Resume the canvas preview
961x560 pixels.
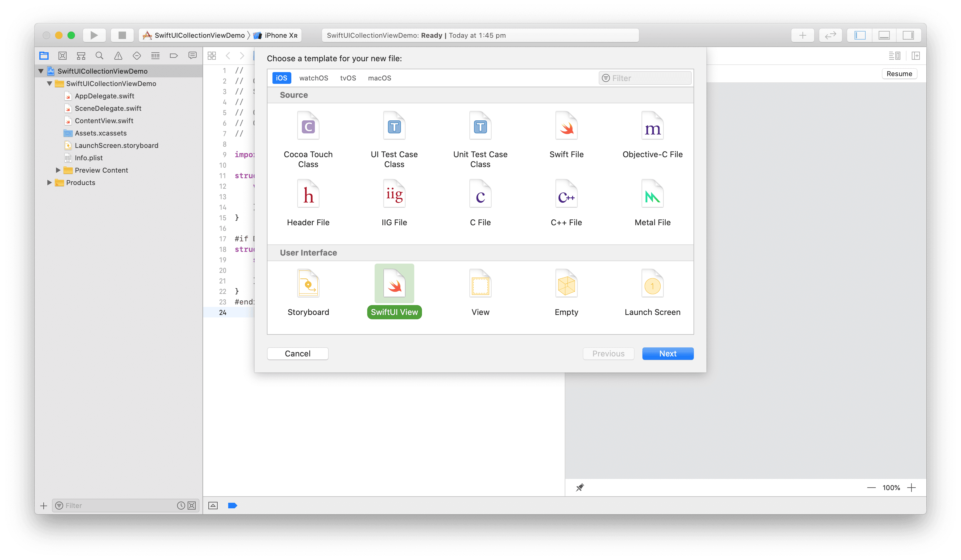pos(899,74)
